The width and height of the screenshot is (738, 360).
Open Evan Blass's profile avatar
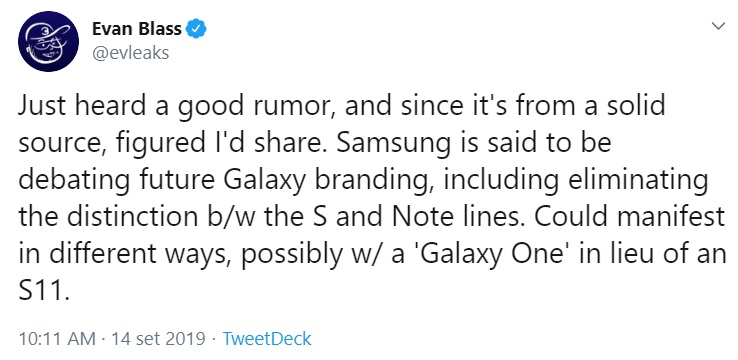point(48,41)
